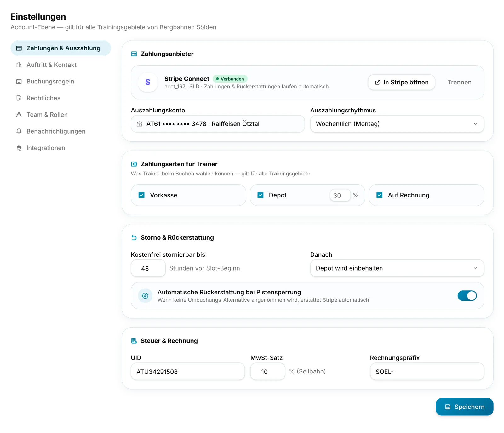Image resolution: width=504 pixels, height=433 pixels.
Task: Click the undo arrow icon by Storno & Rückerstattung
Action: (x=134, y=238)
